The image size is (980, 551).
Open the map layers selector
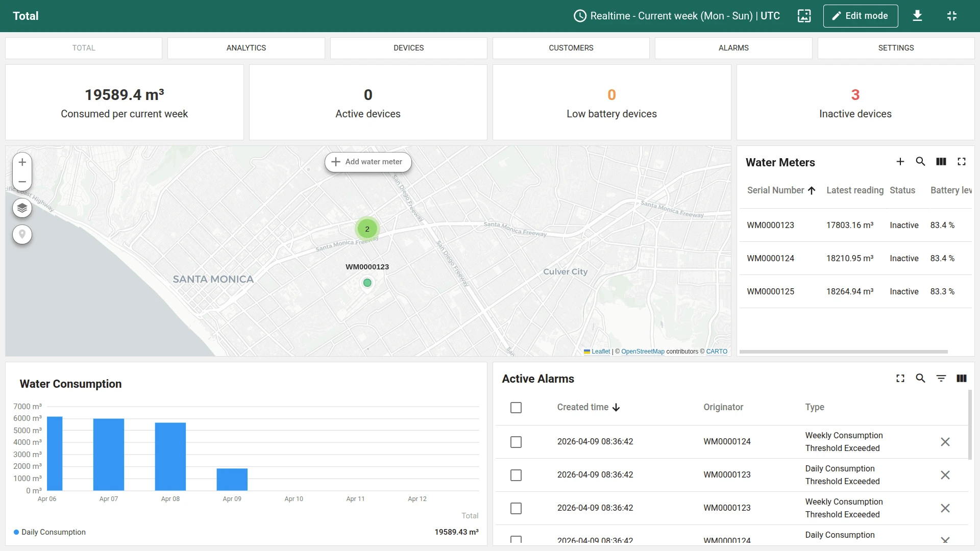click(22, 208)
